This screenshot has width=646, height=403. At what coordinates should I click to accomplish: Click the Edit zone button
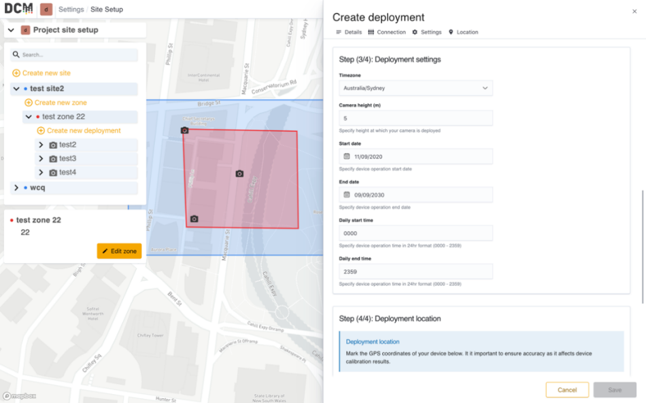coord(119,251)
